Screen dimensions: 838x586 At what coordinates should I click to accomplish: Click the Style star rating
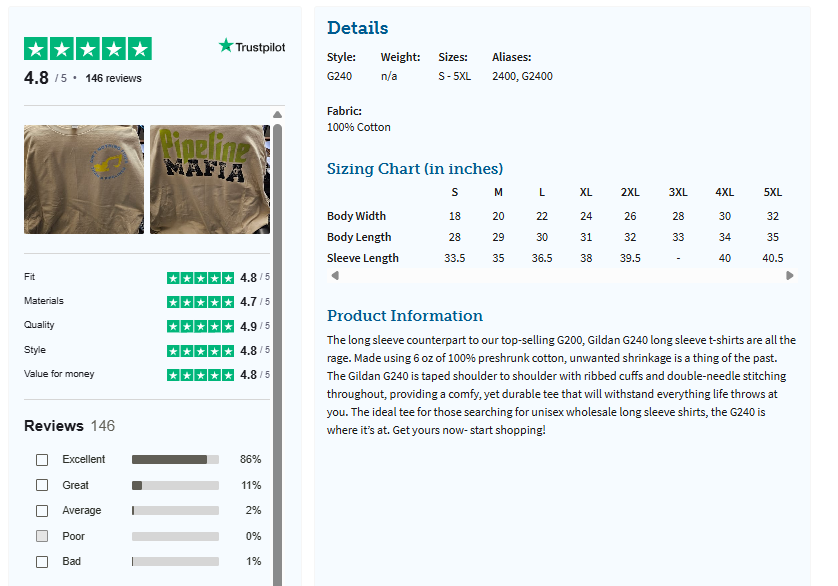(x=200, y=351)
